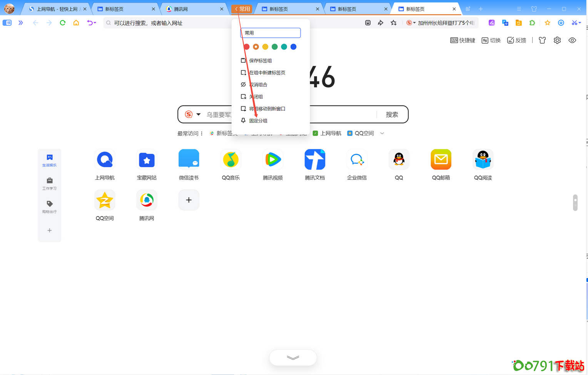Click the 微信读书 shortcut icon
Viewport: 588px width, 375px height.
pyautogui.click(x=189, y=160)
